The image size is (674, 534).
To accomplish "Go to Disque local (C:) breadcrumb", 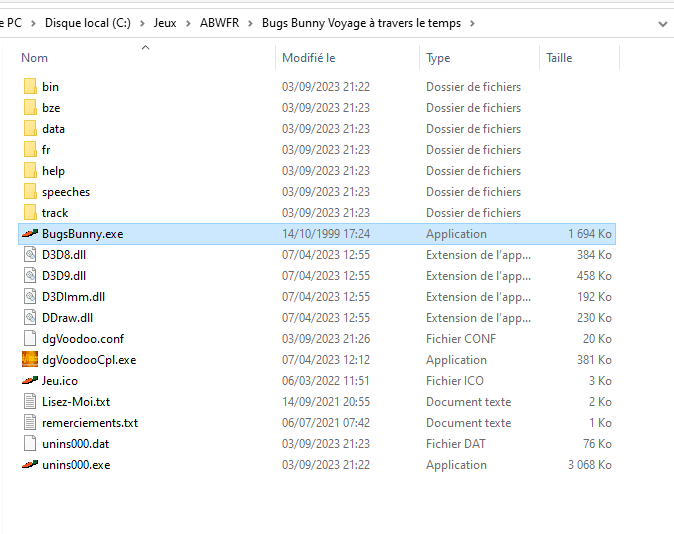I will click(x=88, y=23).
